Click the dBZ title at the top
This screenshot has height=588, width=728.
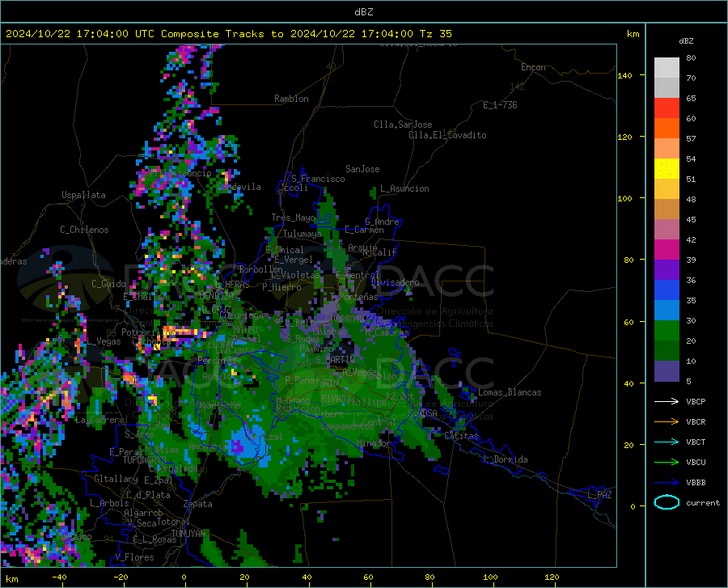(x=363, y=12)
